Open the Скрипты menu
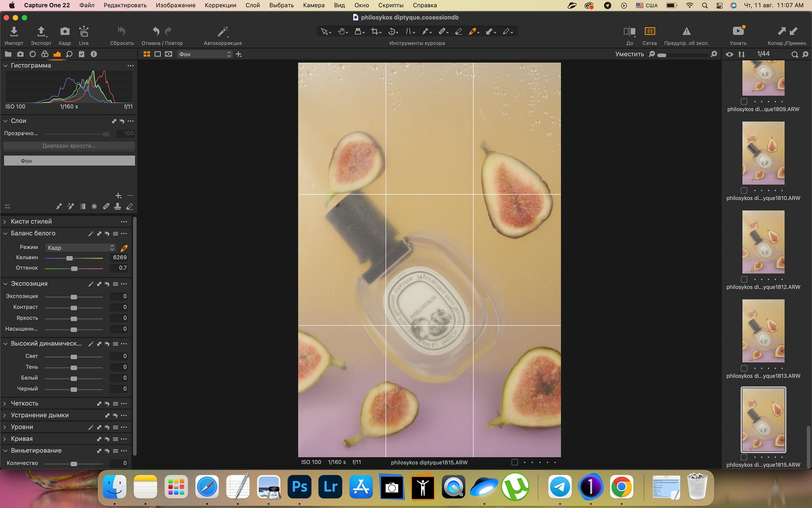 391,6
